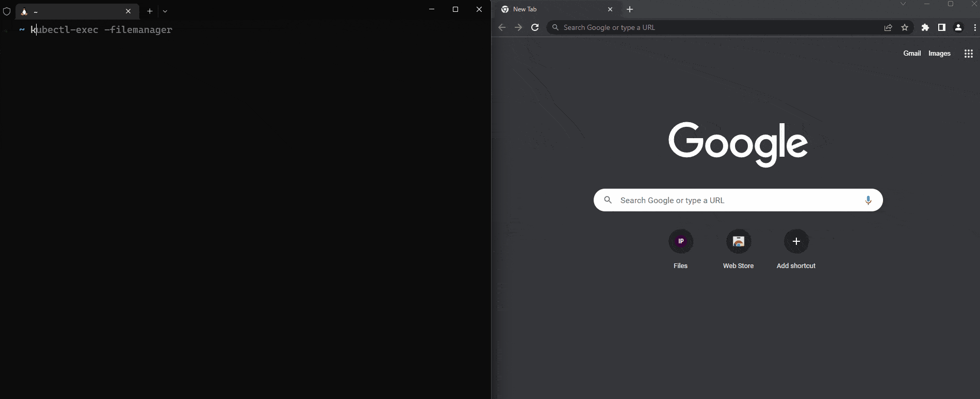Open the Chrome extensions puzzle icon
The width and height of the screenshot is (980, 399).
tap(925, 28)
